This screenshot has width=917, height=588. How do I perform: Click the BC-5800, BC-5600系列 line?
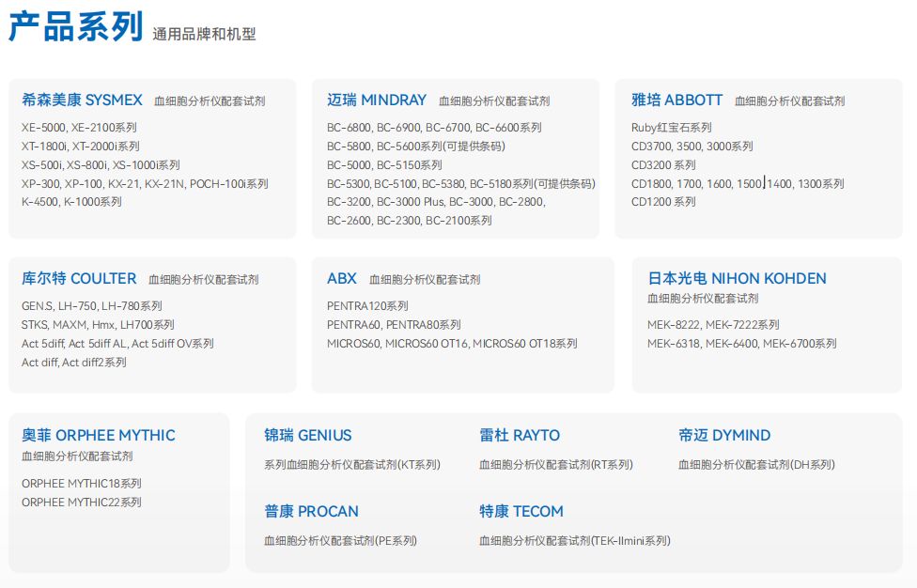[x=416, y=147]
